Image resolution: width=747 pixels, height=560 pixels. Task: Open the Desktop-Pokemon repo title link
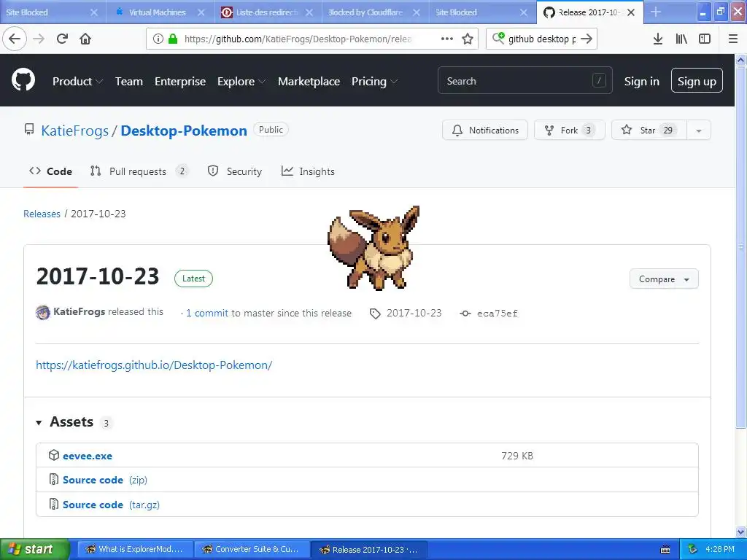(x=183, y=131)
